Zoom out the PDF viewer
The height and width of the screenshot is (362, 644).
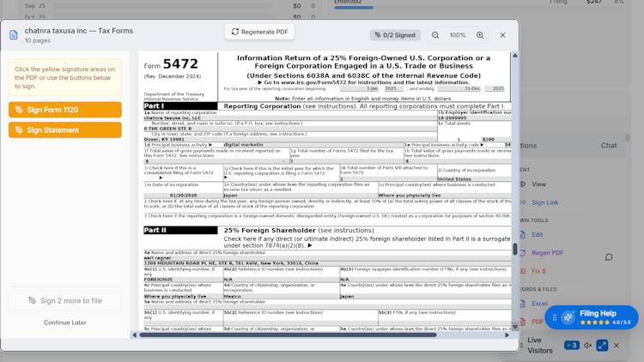[435, 35]
